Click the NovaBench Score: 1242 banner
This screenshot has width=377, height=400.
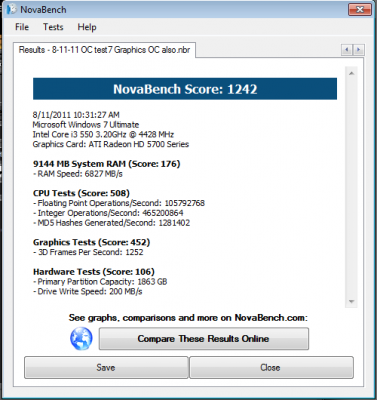pyautogui.click(x=185, y=89)
